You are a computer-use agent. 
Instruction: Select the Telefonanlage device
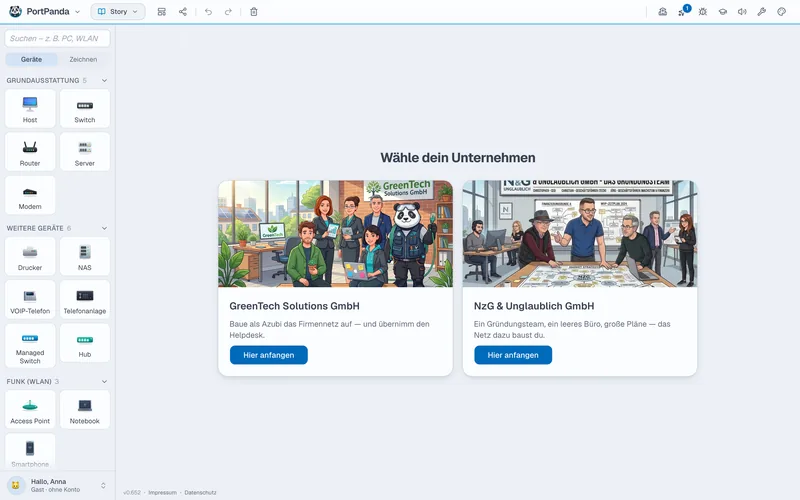pyautogui.click(x=85, y=299)
